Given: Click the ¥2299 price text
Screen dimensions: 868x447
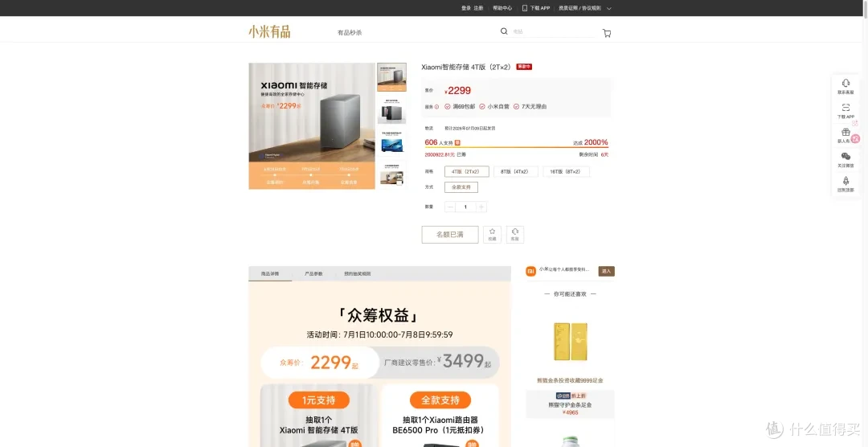Looking at the screenshot, I should click(x=458, y=90).
